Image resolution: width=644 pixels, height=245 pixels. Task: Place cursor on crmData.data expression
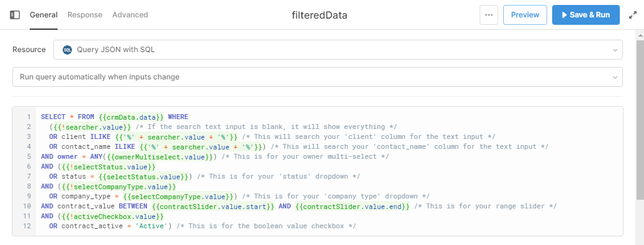coord(132,117)
